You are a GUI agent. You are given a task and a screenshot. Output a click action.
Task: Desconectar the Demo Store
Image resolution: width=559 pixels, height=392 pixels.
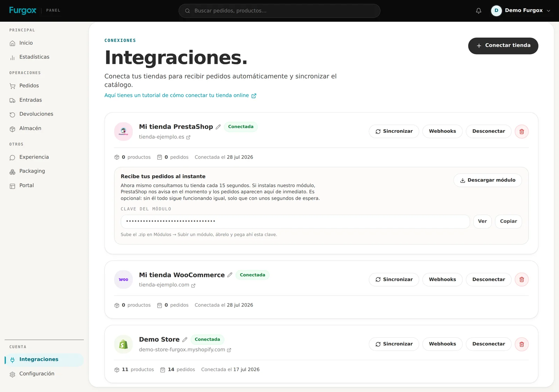click(x=488, y=344)
